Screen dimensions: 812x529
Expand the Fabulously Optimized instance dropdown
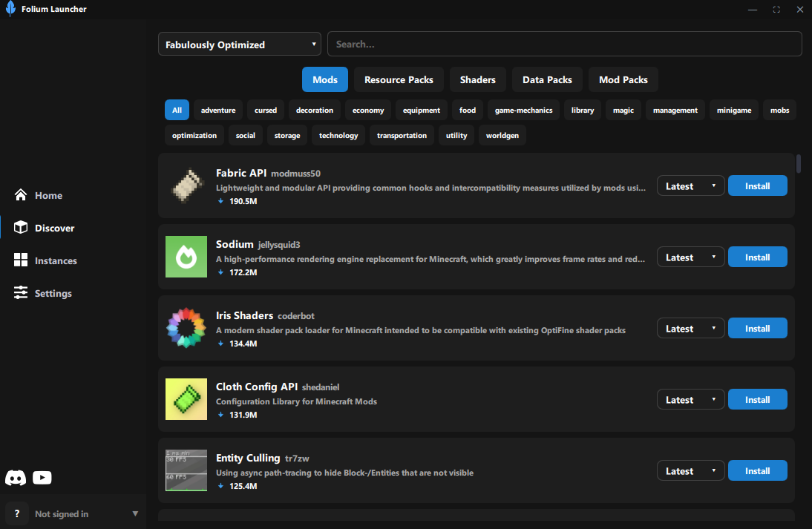click(x=239, y=44)
